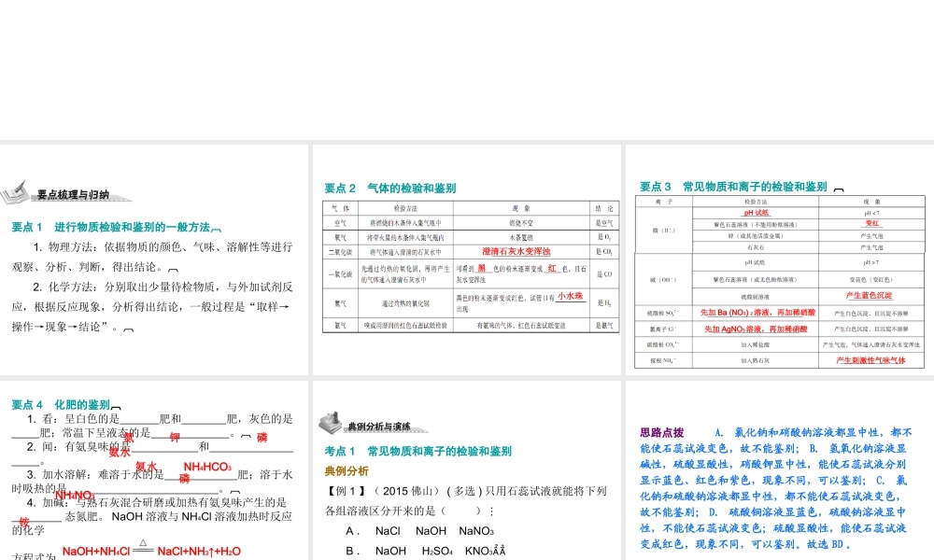Select the heading 要点 4 化肥的鉴别
934x560 pixels.
pos(60,405)
